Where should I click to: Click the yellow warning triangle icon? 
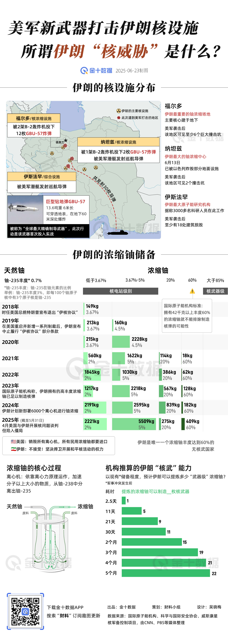192,291
